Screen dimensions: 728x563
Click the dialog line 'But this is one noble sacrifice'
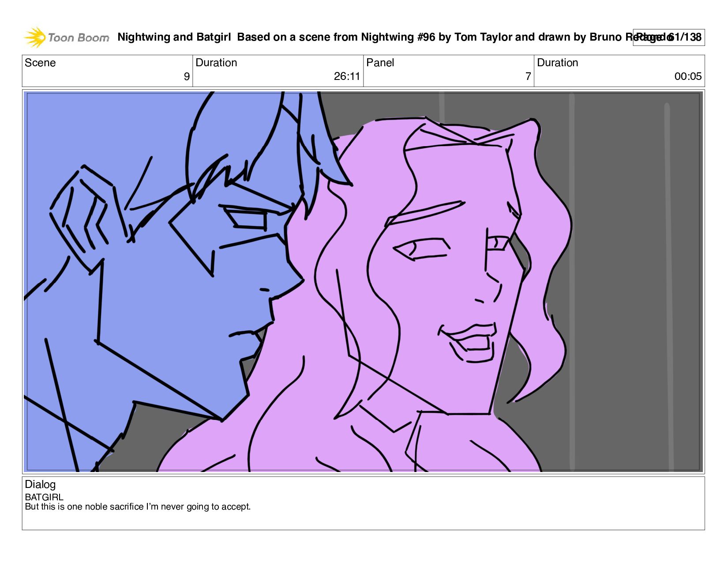(84, 506)
